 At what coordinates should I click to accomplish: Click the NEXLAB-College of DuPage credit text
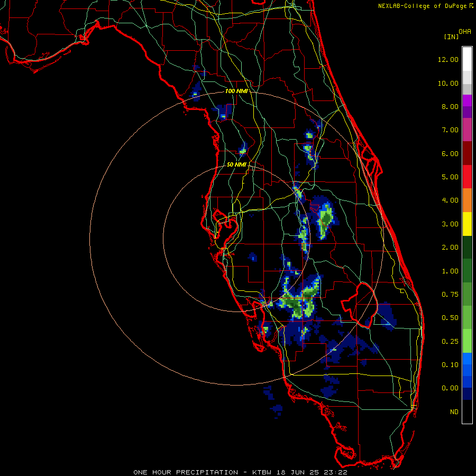(x=423, y=6)
